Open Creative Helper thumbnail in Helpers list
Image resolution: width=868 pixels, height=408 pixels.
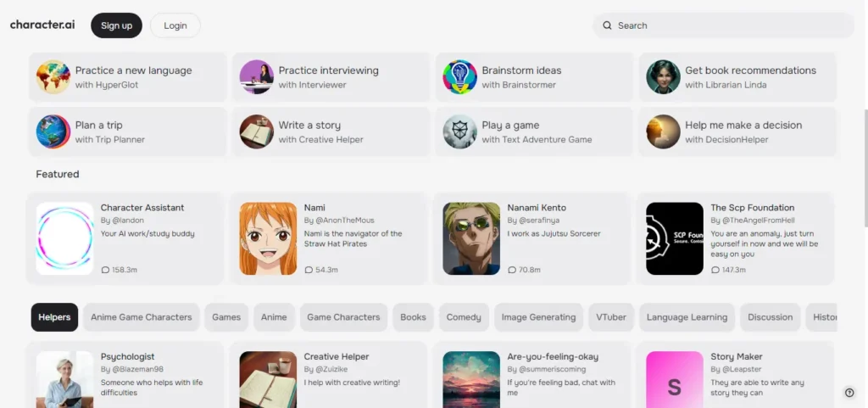coord(268,379)
